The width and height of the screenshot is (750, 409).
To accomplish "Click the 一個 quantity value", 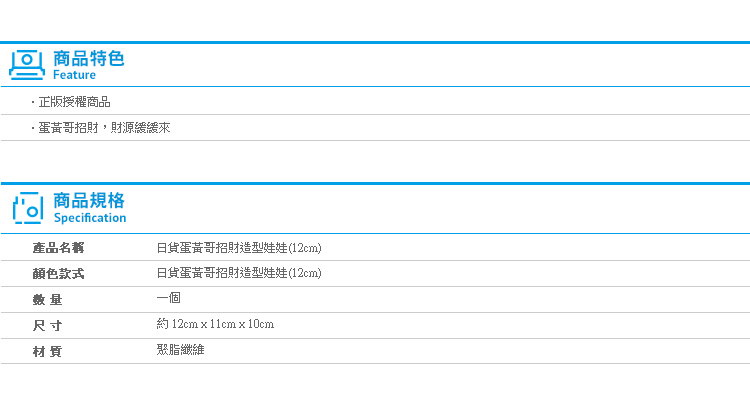I will pos(168,298).
